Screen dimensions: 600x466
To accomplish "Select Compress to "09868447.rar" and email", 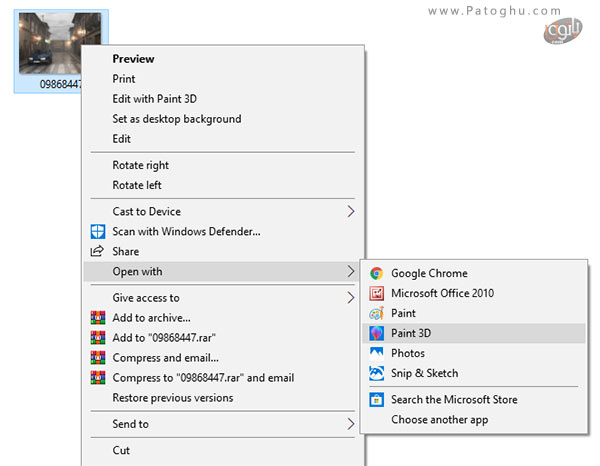I will 223,378.
